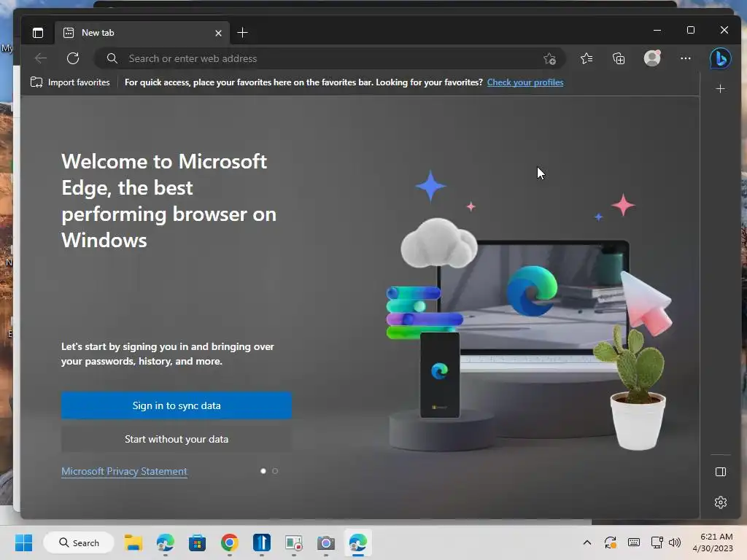Open Bing Discover sidebar button
The height and width of the screenshot is (560, 747).
click(720, 58)
